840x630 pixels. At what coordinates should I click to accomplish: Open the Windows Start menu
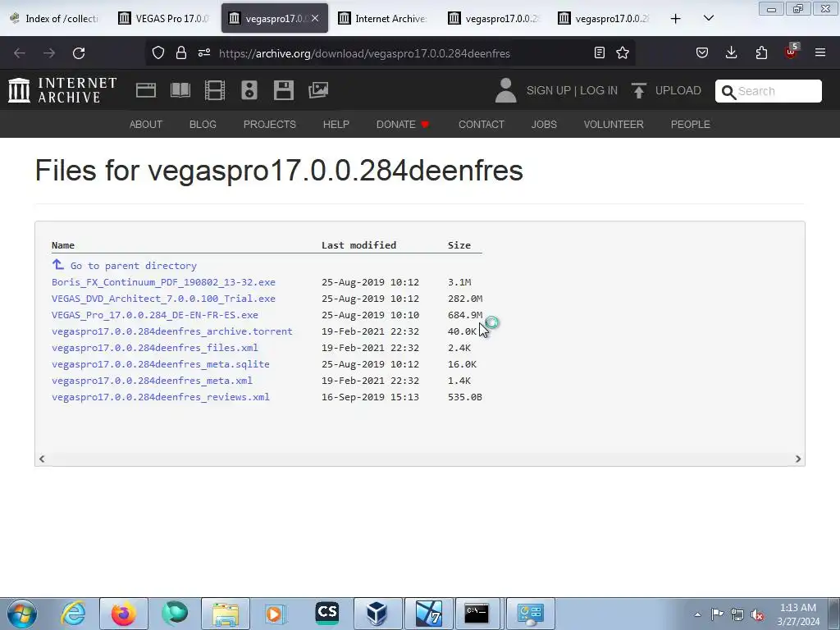(x=22, y=614)
